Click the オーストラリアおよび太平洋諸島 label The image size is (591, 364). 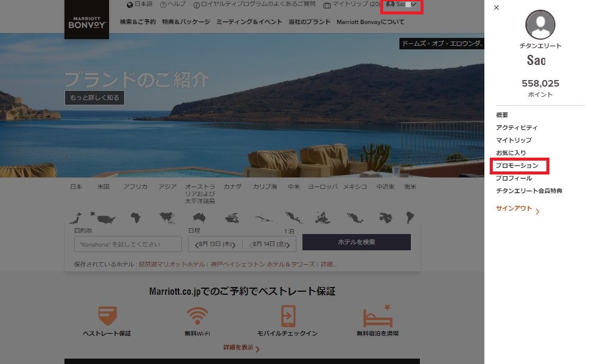[200, 194]
